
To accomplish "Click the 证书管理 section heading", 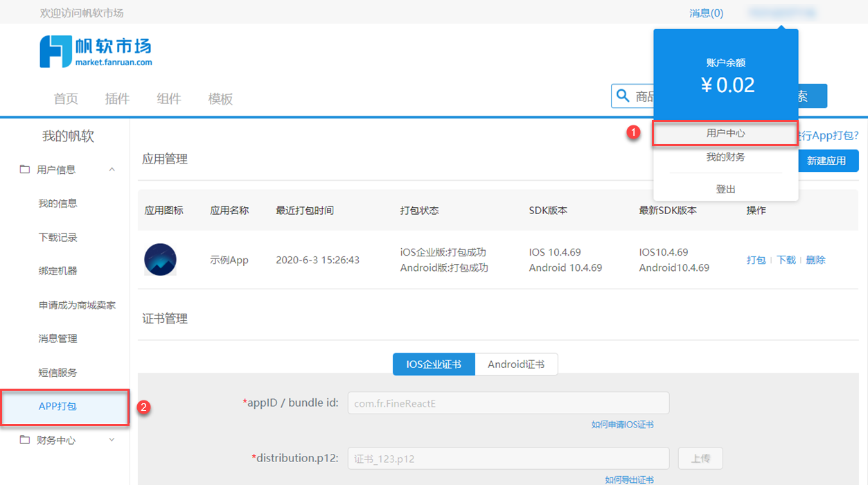I will coord(165,319).
